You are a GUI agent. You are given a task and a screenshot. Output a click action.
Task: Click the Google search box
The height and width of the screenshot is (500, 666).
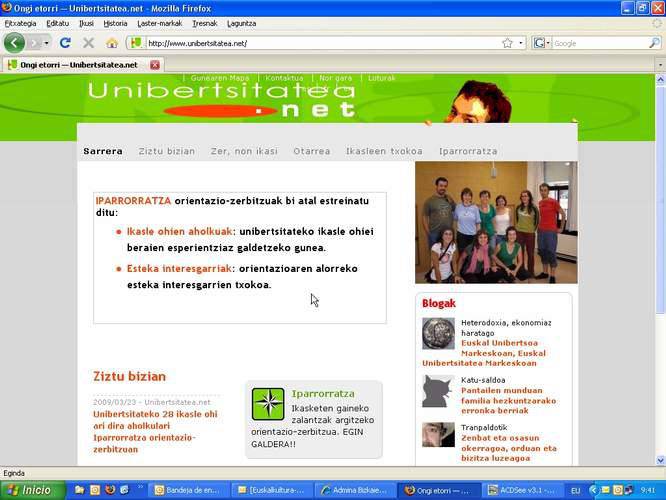point(600,43)
